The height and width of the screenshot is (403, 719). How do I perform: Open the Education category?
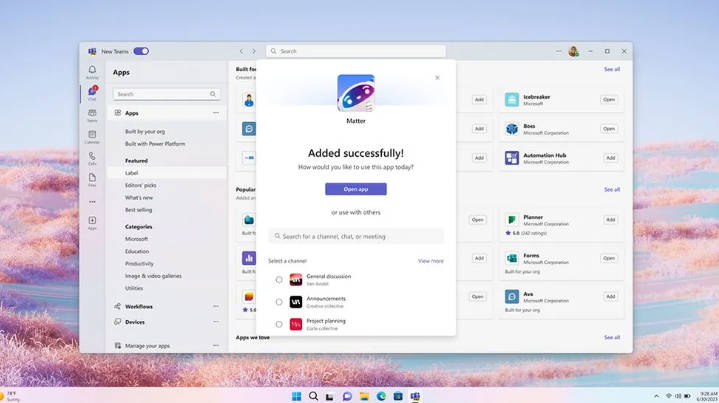(x=137, y=251)
